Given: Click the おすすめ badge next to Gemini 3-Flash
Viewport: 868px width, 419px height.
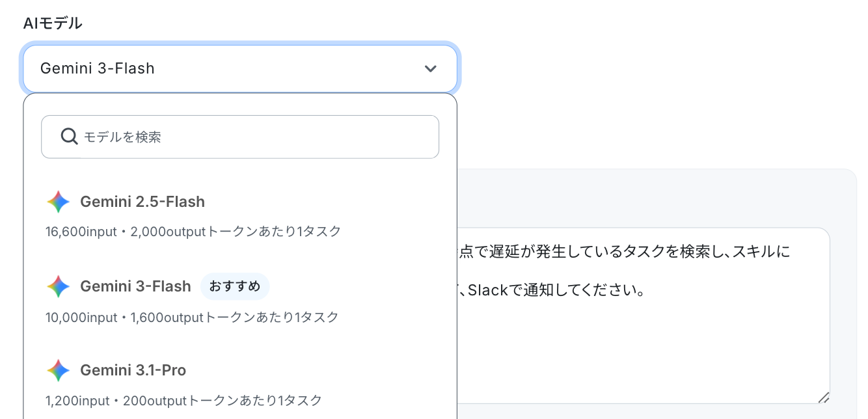Looking at the screenshot, I should pyautogui.click(x=235, y=286).
